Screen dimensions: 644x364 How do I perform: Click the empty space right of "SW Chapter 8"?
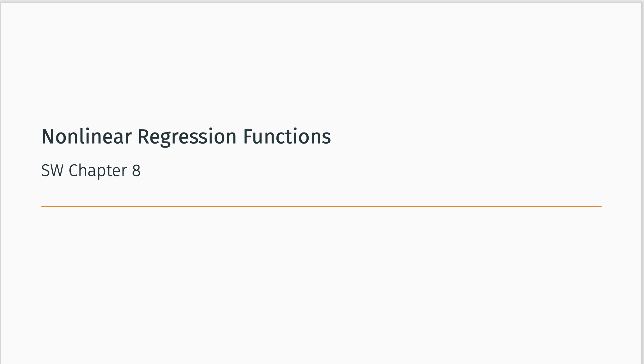[367, 171]
